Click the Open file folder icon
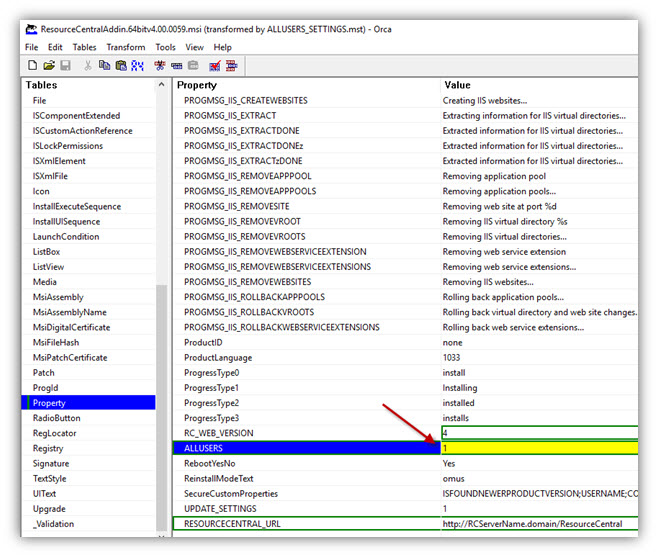658x557 pixels. click(x=49, y=65)
